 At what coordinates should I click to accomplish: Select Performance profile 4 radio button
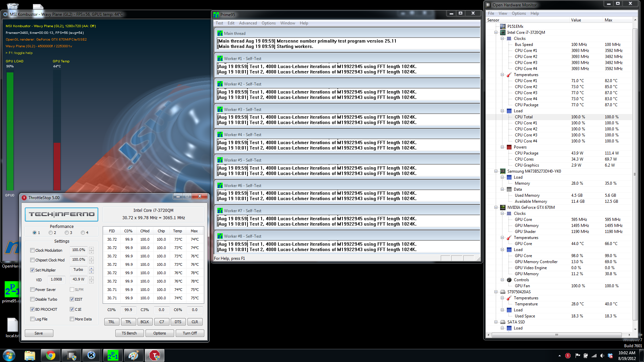pos(83,233)
